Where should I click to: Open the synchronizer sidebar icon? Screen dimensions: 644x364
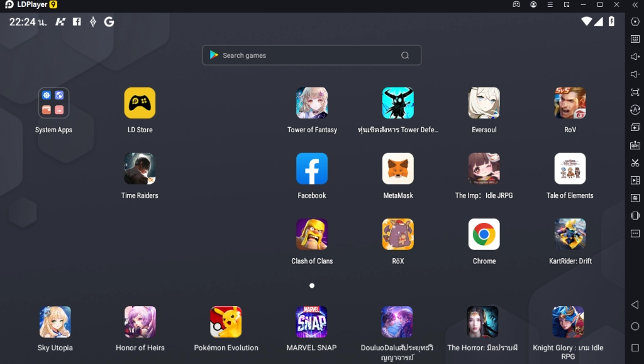click(x=635, y=198)
